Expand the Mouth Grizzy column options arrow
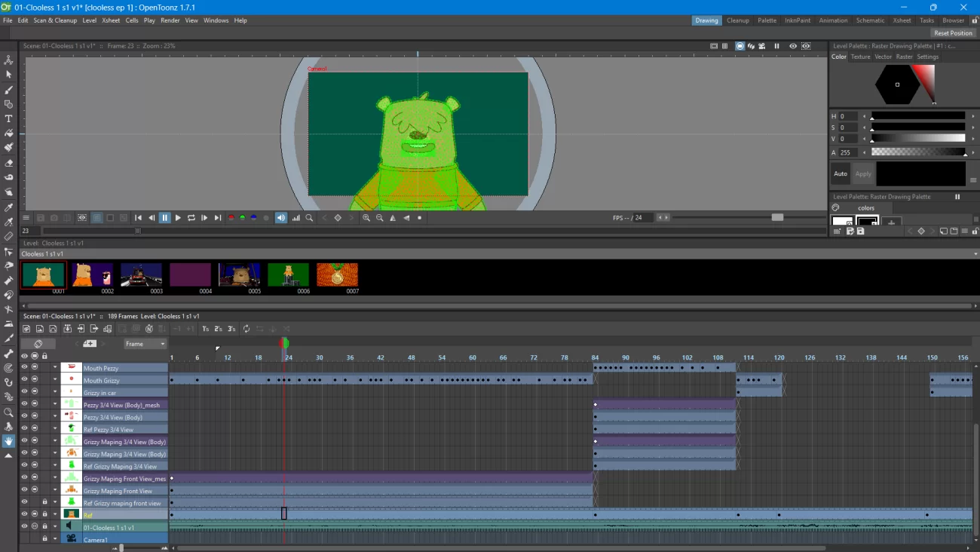The image size is (980, 552). click(55, 379)
